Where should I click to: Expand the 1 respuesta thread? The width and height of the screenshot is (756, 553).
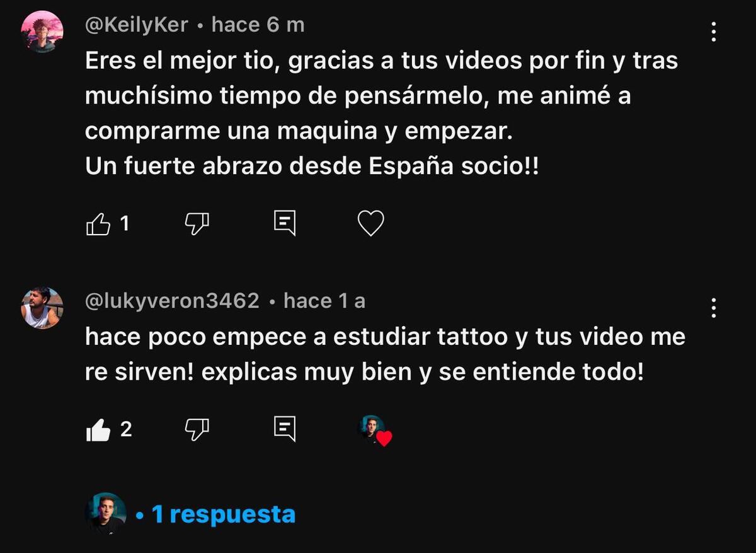point(224,515)
